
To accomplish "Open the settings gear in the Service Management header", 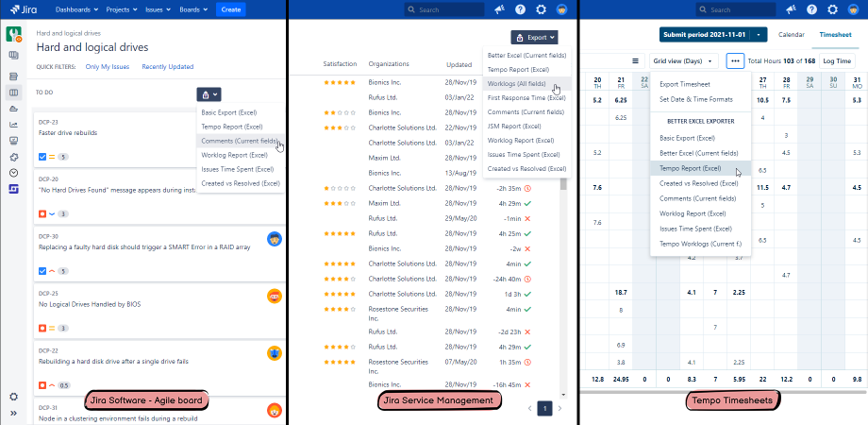I will [542, 9].
